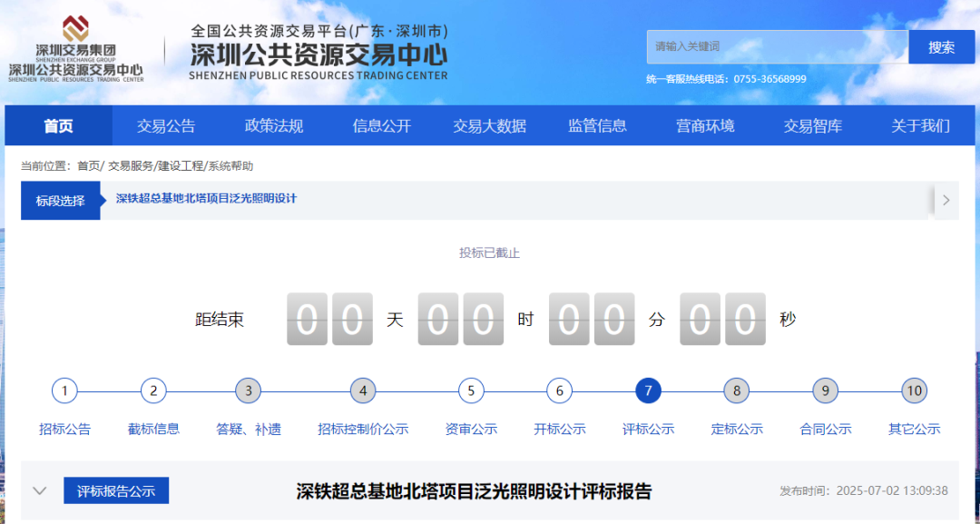Open the 交易公告 navigation menu

[166, 125]
